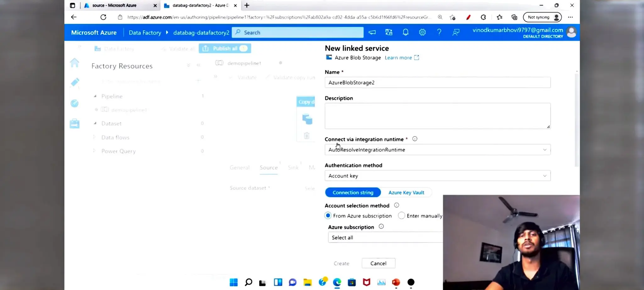Show info for integration runtime

[x=415, y=139]
